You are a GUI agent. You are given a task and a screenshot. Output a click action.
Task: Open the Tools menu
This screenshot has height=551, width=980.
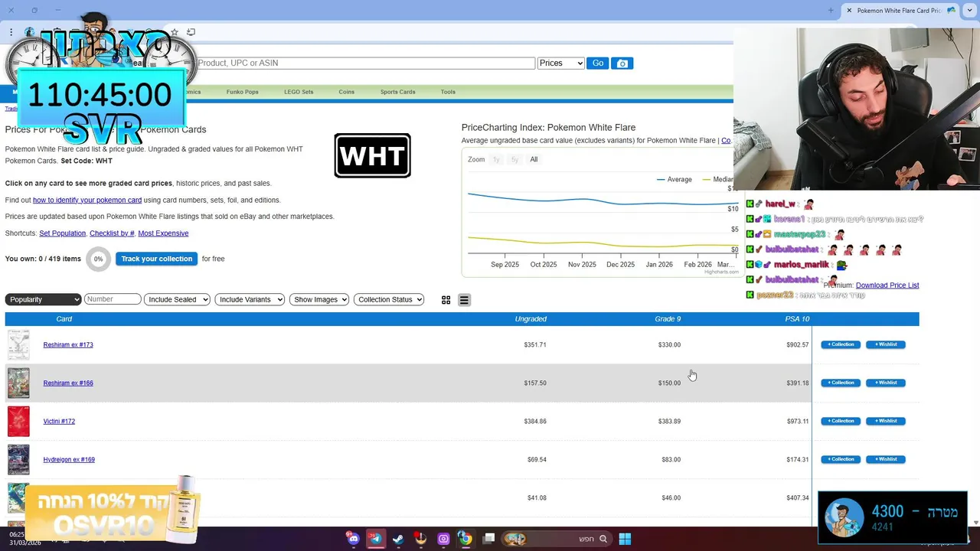pos(448,92)
